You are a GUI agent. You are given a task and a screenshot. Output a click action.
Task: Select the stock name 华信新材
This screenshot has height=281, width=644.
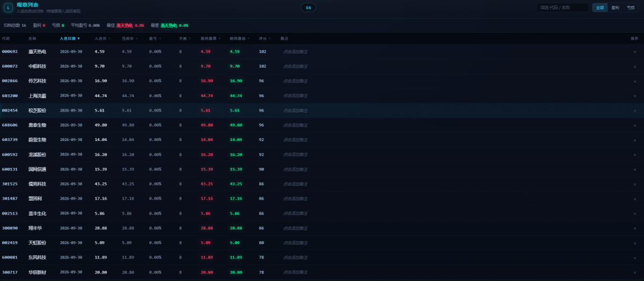[x=37, y=272]
